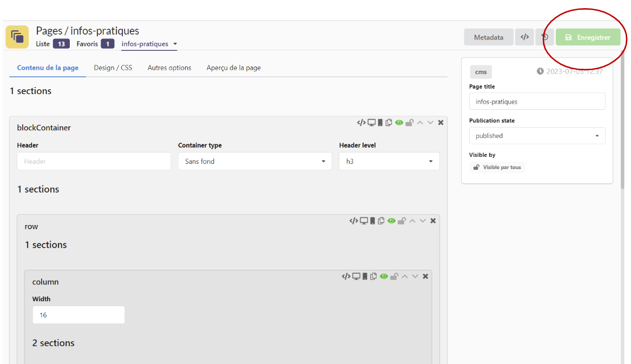
Task: Expand the Header level h3 dropdown
Action: pyautogui.click(x=389, y=161)
